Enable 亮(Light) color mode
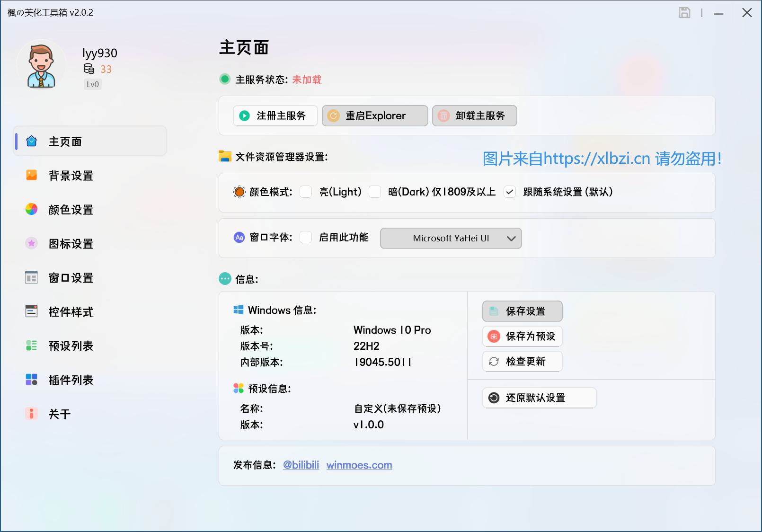 click(x=306, y=192)
